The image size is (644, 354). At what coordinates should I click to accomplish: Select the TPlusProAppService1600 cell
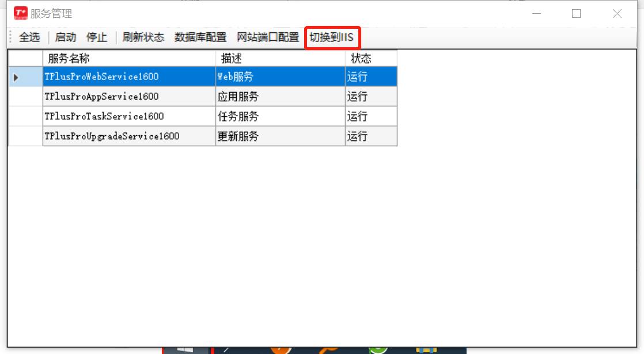129,96
